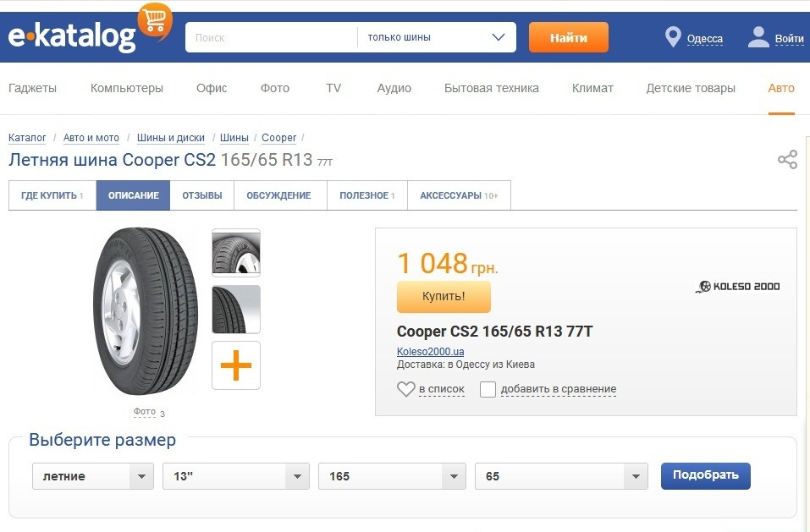Click the e-katalog logo

point(72,36)
